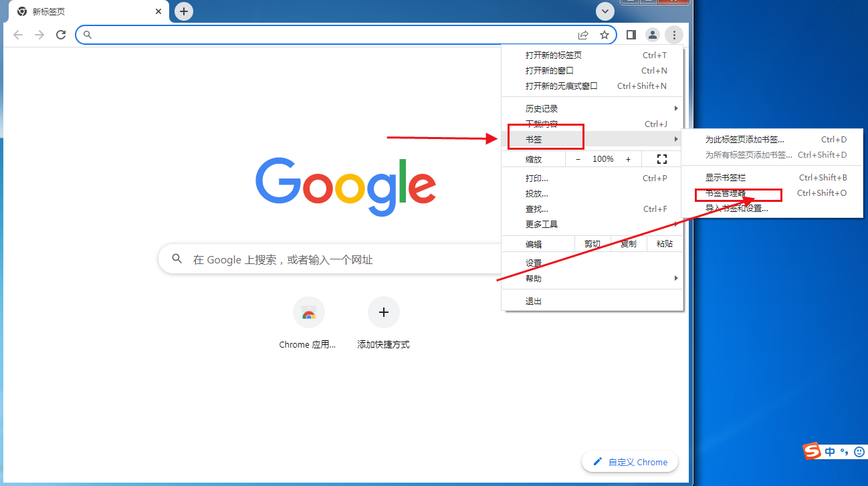Expand the 书签 submenu
This screenshot has width=868, height=486.
pos(592,139)
